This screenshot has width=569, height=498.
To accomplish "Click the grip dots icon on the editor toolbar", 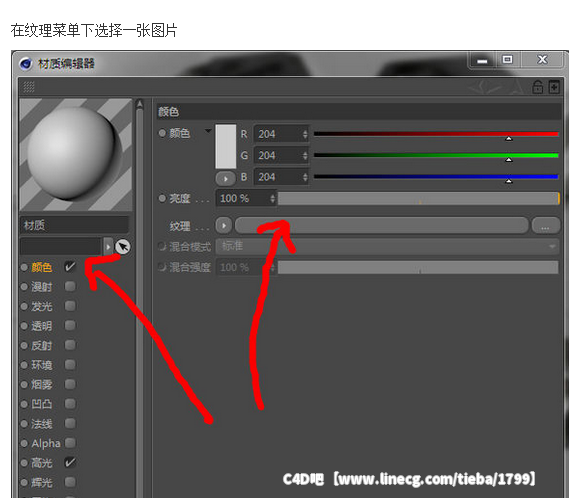I will [29, 87].
